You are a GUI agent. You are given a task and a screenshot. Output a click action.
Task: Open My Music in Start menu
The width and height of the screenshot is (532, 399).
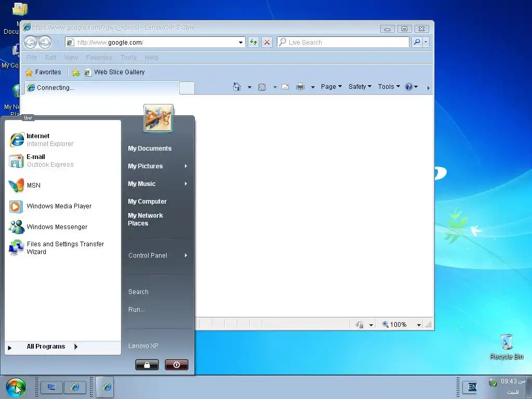[158, 183]
